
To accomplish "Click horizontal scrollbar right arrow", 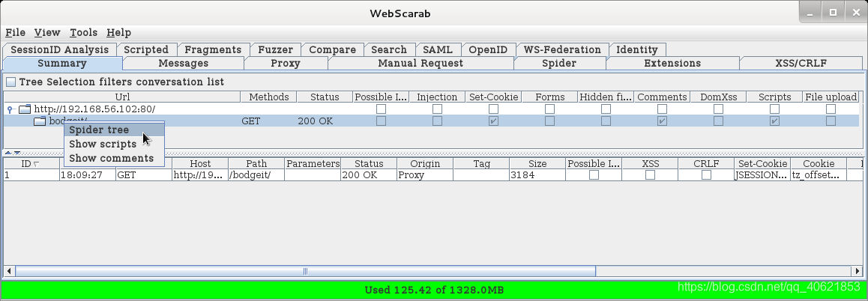I will [858, 271].
